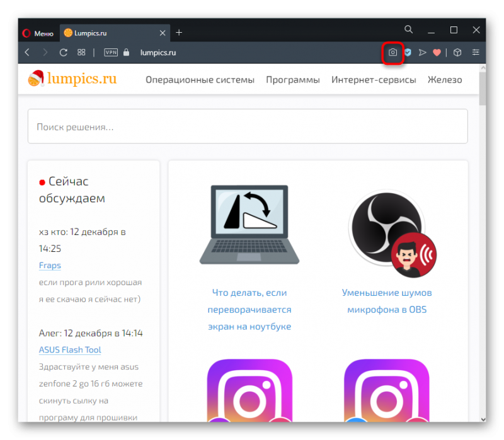This screenshot has width=504, height=440.
Task: Open the extensions cube icon
Action: [x=457, y=52]
